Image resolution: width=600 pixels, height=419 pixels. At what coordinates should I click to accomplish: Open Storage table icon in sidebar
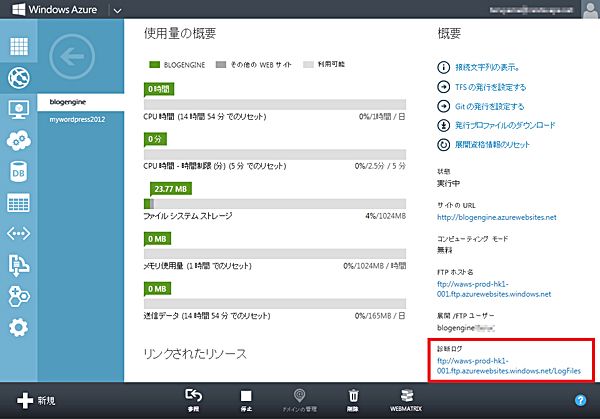(x=19, y=202)
